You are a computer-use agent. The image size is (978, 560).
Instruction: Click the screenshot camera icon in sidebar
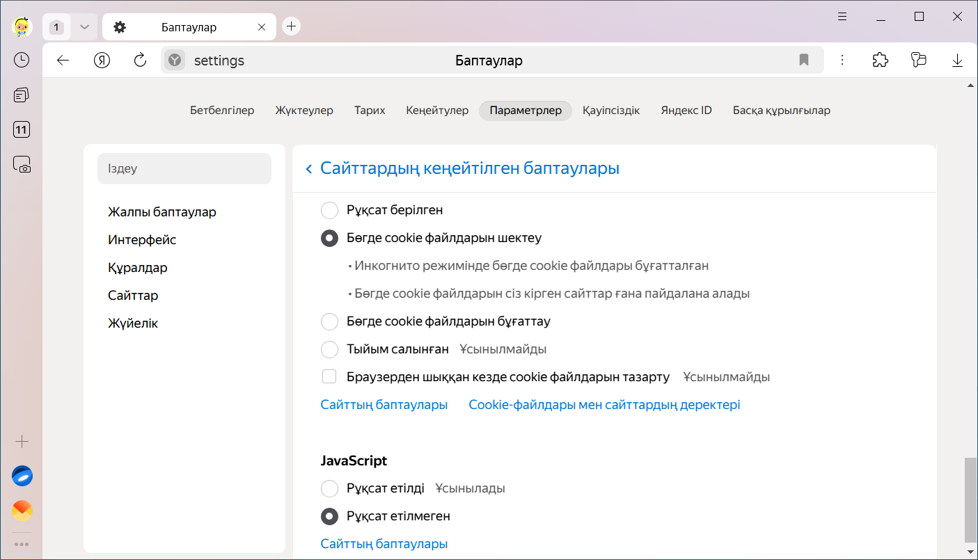(x=22, y=164)
